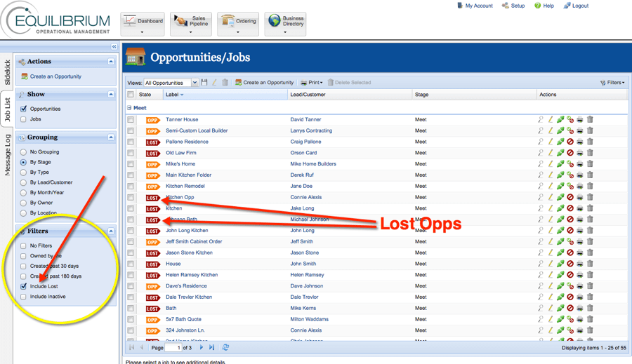The height and width of the screenshot is (364, 632).
Task: Switch to the Message Log tab
Action: click(7, 154)
